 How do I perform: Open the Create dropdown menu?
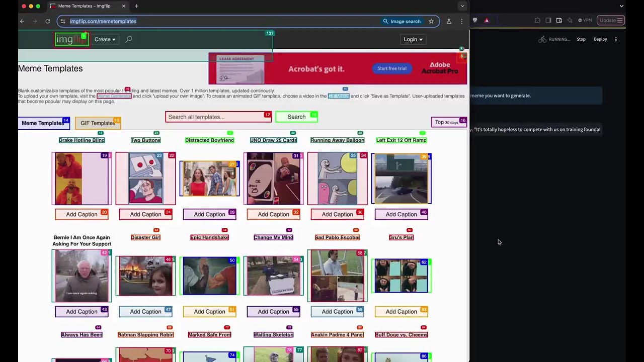[105, 39]
